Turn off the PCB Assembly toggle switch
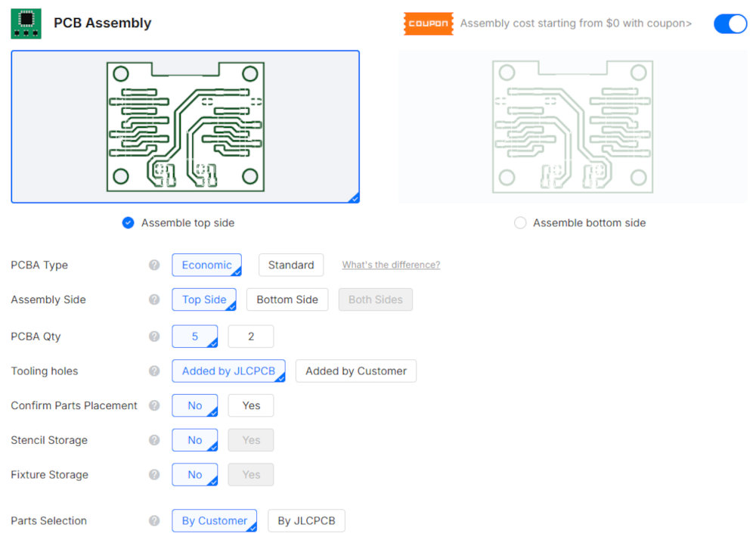The width and height of the screenshot is (756, 546). pos(730,23)
